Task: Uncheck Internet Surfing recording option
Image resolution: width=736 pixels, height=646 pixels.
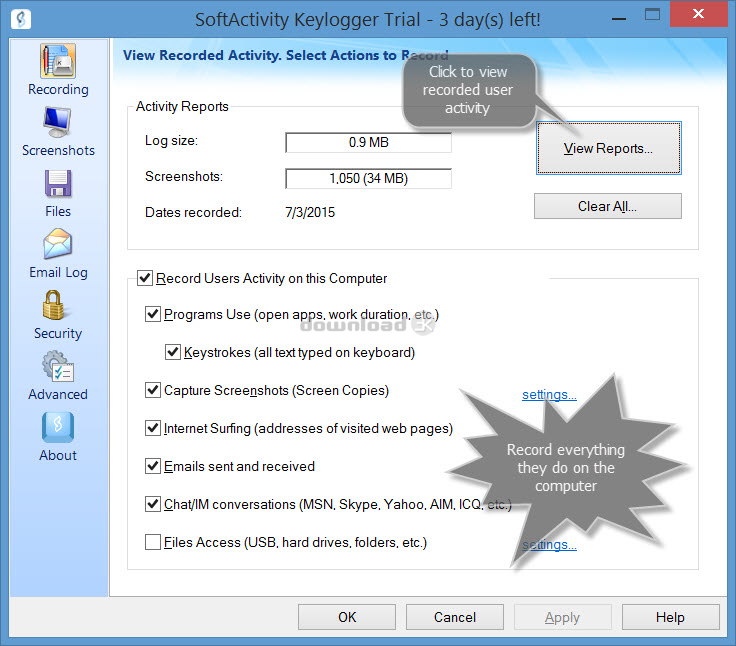Action: click(x=153, y=429)
